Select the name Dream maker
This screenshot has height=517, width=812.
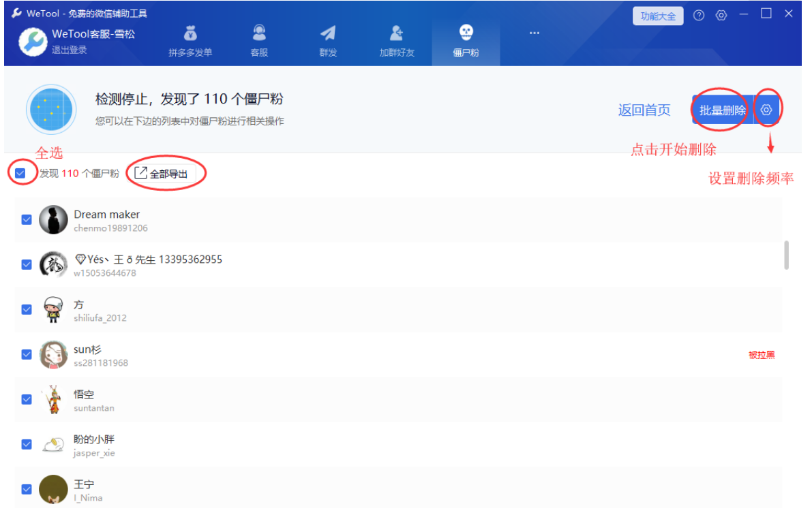pos(106,215)
